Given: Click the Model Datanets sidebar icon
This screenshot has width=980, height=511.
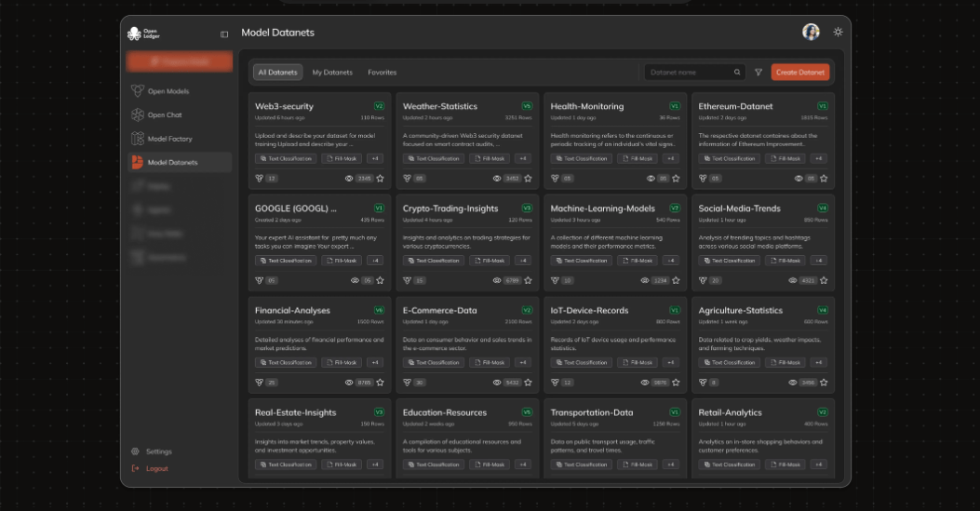Looking at the screenshot, I should pyautogui.click(x=137, y=162).
